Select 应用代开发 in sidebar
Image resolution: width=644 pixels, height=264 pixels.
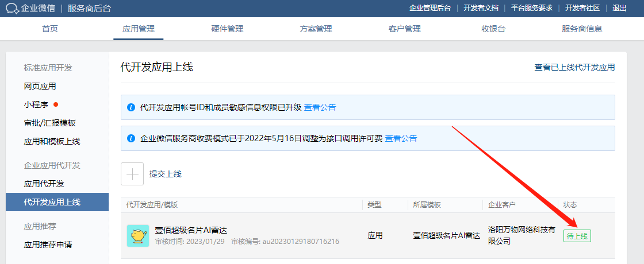44,184
